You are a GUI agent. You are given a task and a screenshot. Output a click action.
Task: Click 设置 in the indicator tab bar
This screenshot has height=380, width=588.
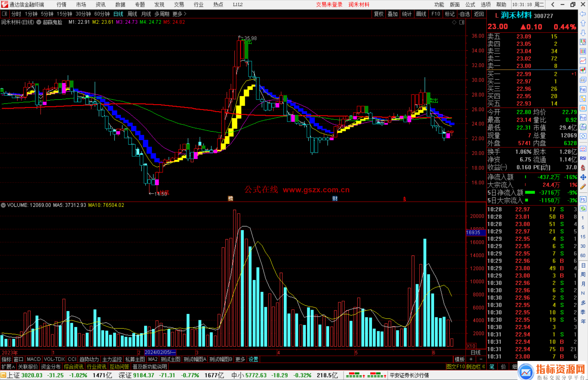[x=253, y=359]
